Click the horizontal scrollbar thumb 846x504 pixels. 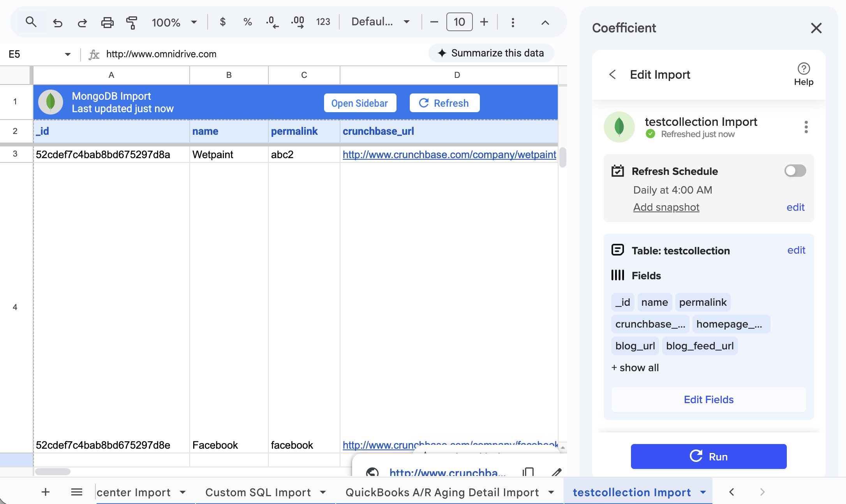53,472
